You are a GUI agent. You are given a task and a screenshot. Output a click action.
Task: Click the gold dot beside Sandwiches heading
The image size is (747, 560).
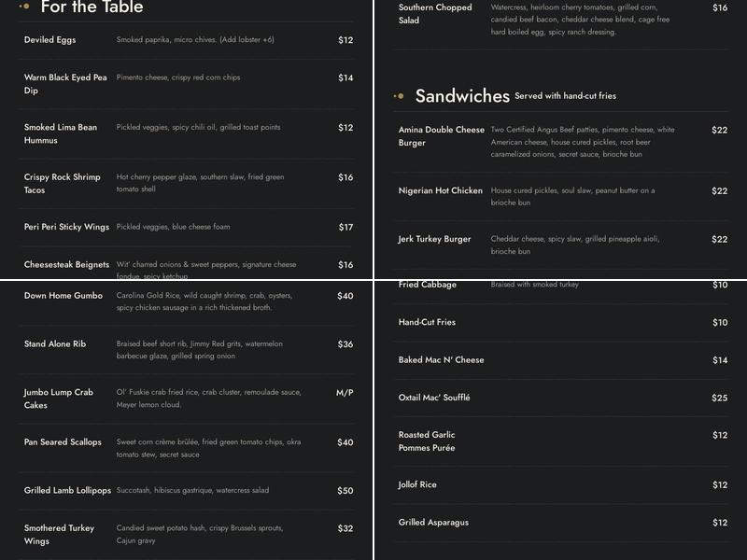[x=399, y=96]
